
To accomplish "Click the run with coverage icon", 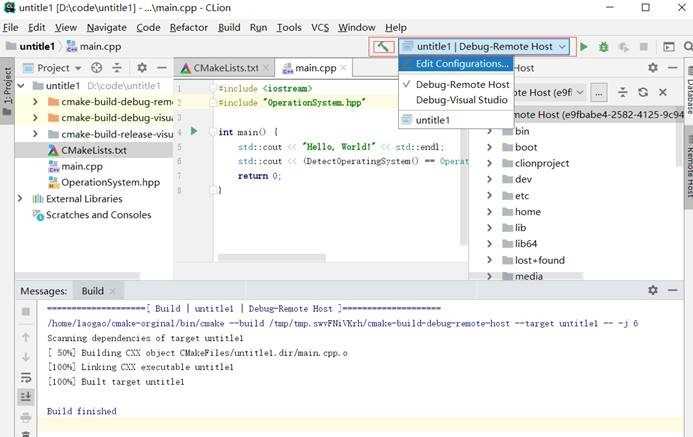I will pyautogui.click(x=624, y=46).
